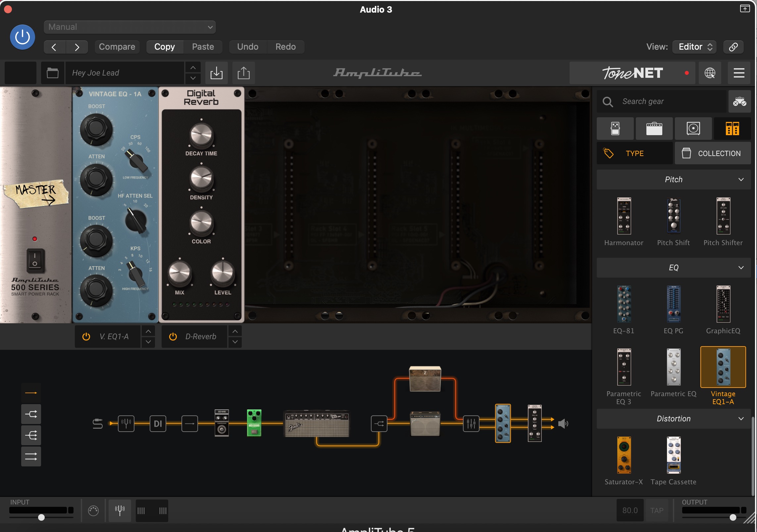Go to next setting with right arrow

(x=77, y=47)
